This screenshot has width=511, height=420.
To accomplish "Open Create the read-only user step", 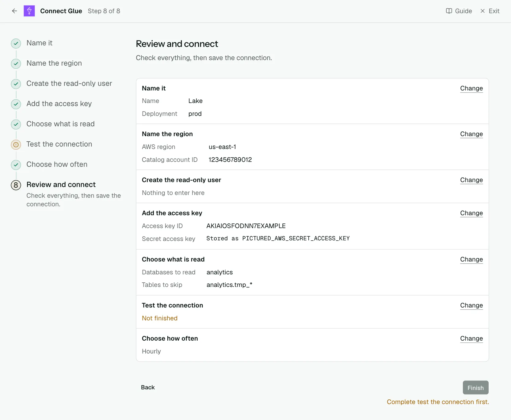I will click(69, 83).
